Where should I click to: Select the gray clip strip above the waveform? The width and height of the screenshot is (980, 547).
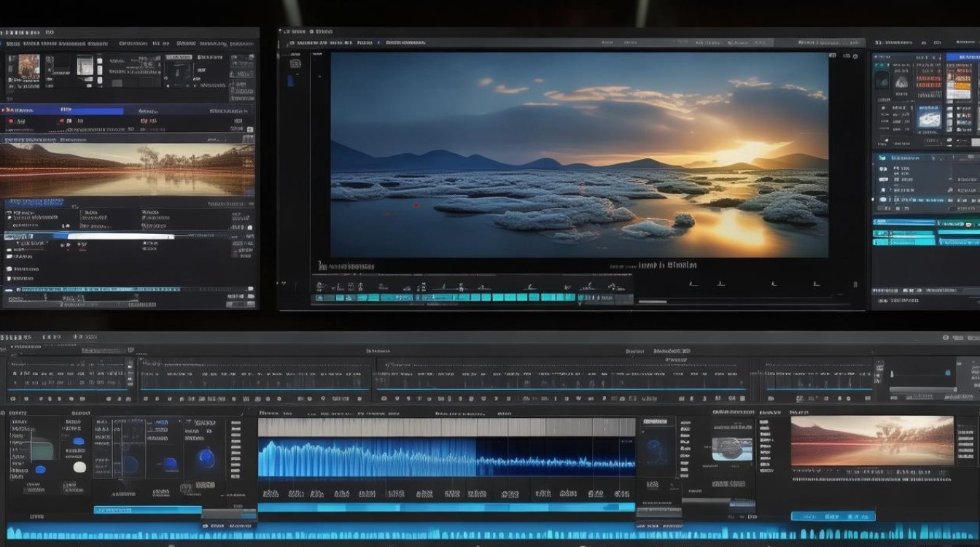(446, 427)
